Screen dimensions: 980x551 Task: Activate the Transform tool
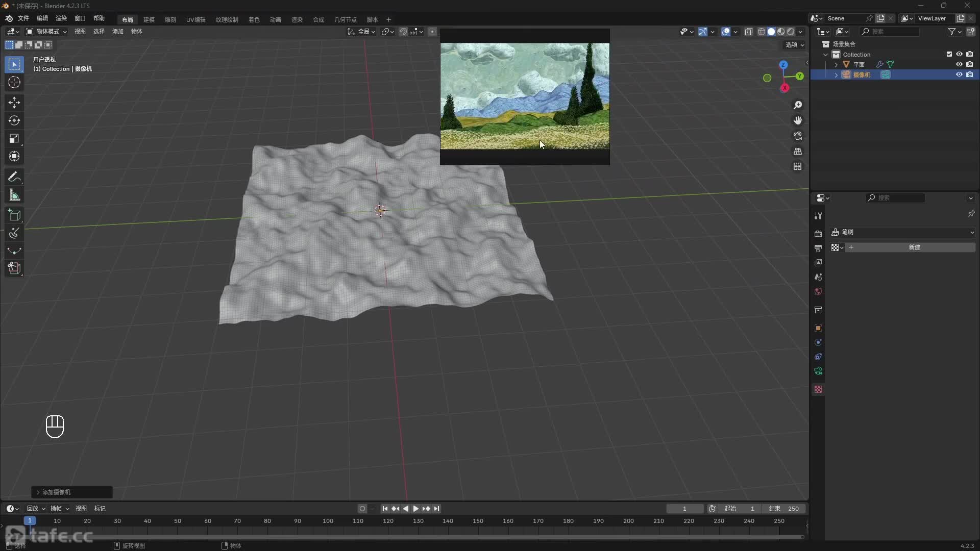click(14, 156)
